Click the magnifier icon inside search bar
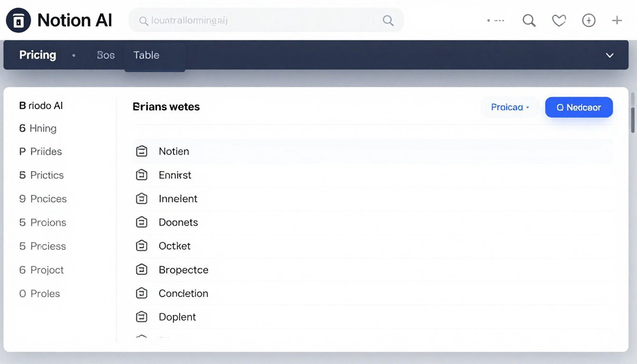The height and width of the screenshot is (364, 637). point(388,20)
